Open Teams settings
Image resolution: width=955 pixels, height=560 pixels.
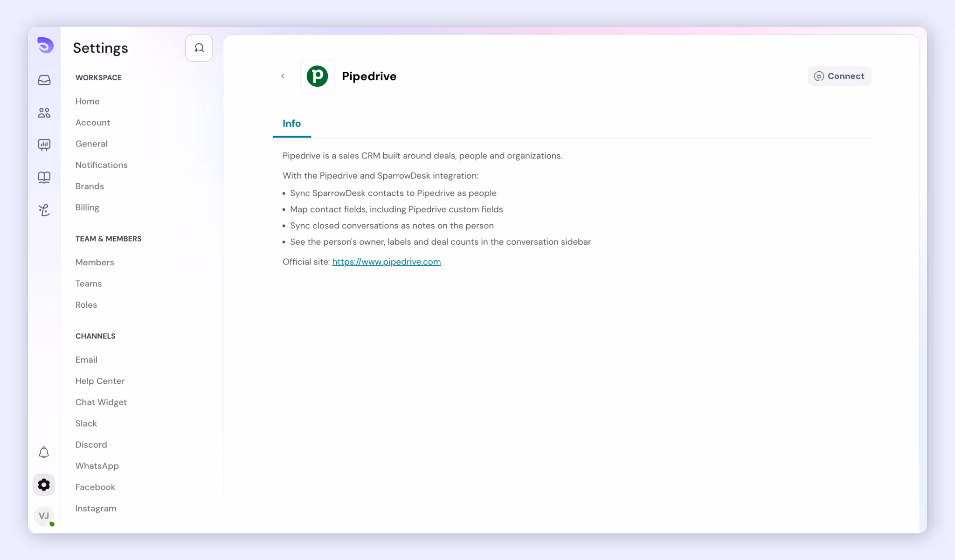(x=89, y=283)
